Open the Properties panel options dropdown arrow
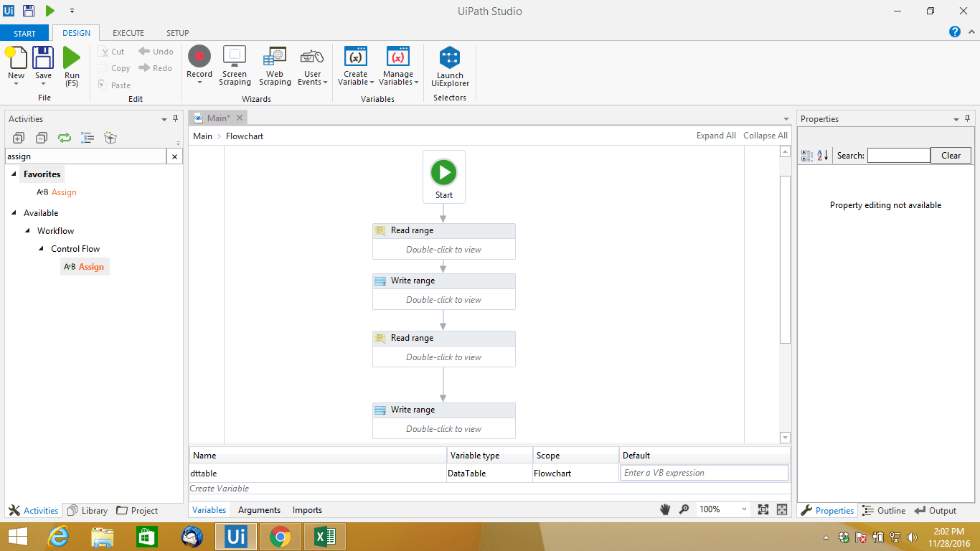Screen dimensions: 980x551 (x=956, y=119)
